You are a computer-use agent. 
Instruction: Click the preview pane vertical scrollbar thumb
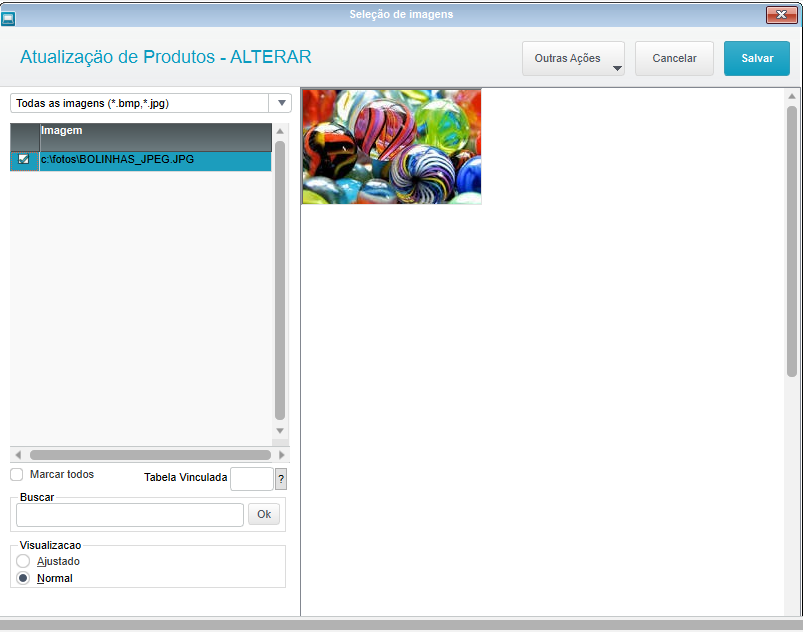pos(792,242)
